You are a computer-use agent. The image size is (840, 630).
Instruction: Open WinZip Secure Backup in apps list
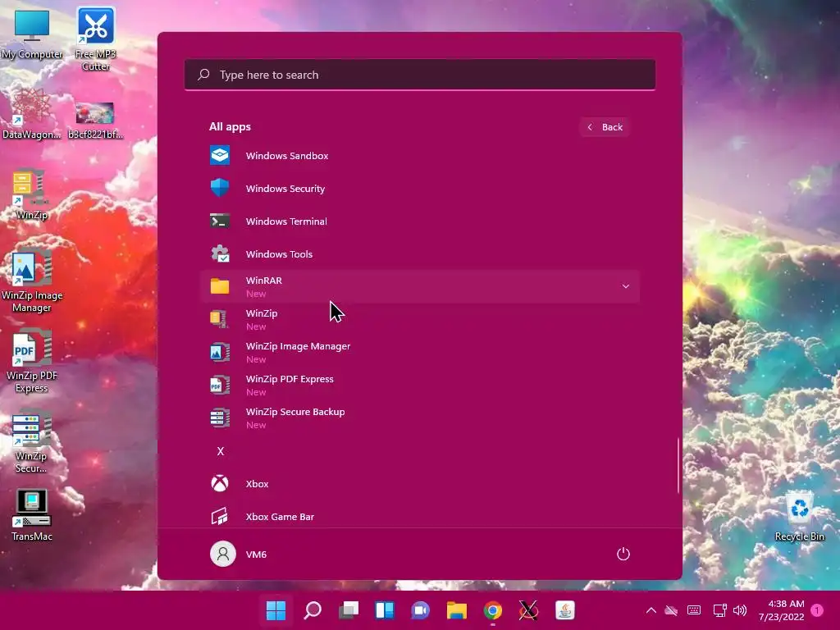pos(419,418)
